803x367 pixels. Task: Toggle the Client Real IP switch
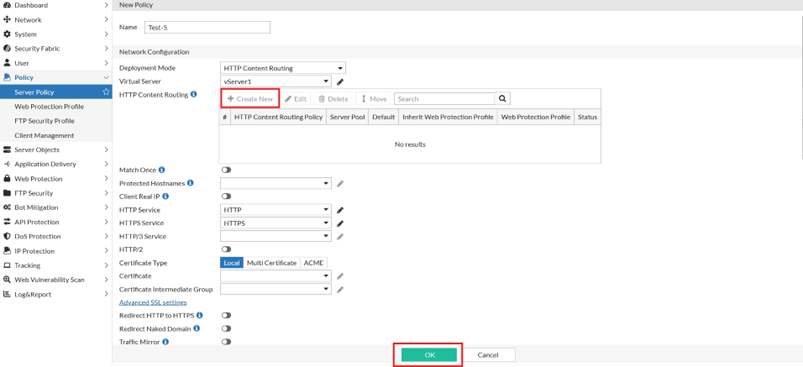point(226,196)
